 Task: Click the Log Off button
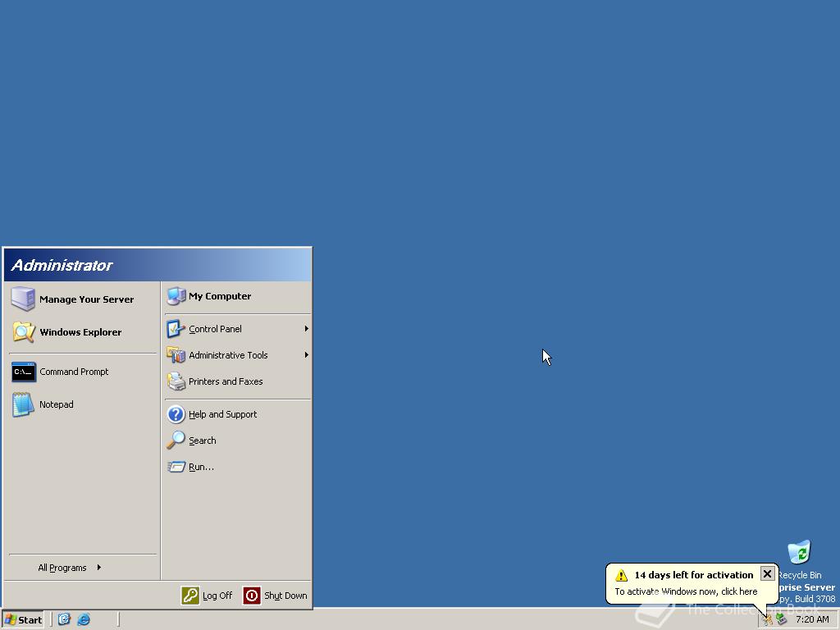(208, 596)
